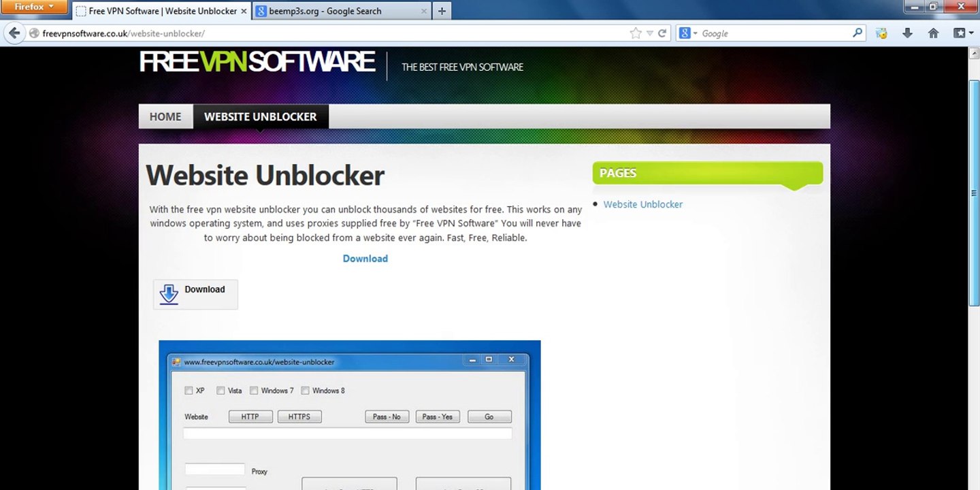Viewport: 980px width, 490px height.
Task: Click the blue download arrow icon
Action: tap(169, 294)
